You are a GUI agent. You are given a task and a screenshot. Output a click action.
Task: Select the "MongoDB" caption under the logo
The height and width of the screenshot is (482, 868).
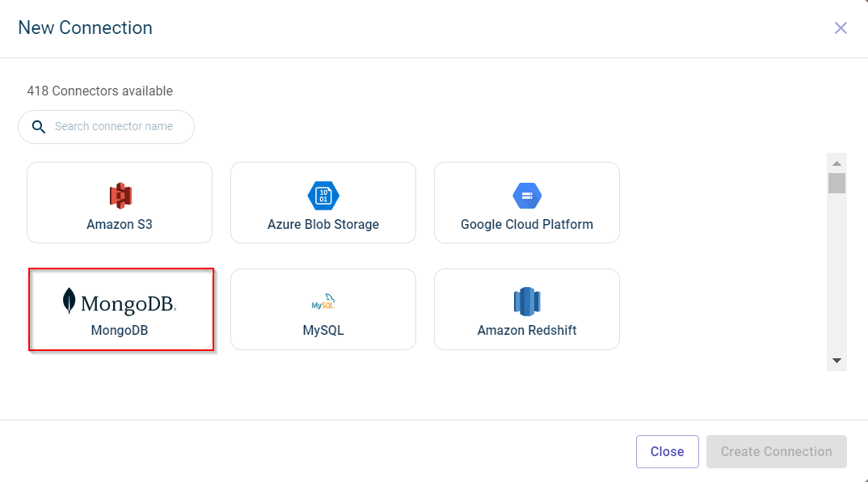click(x=120, y=330)
